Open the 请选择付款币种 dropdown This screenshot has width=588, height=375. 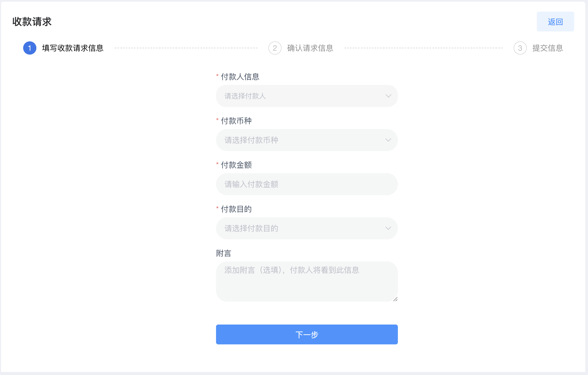[307, 140]
